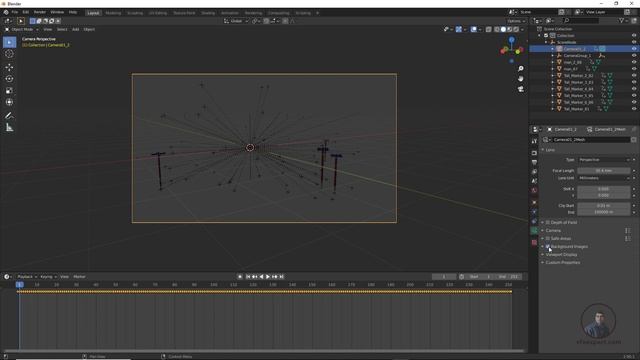The height and width of the screenshot is (360, 640).
Task: Open the Object Mode dropdown
Action: click(x=22, y=29)
